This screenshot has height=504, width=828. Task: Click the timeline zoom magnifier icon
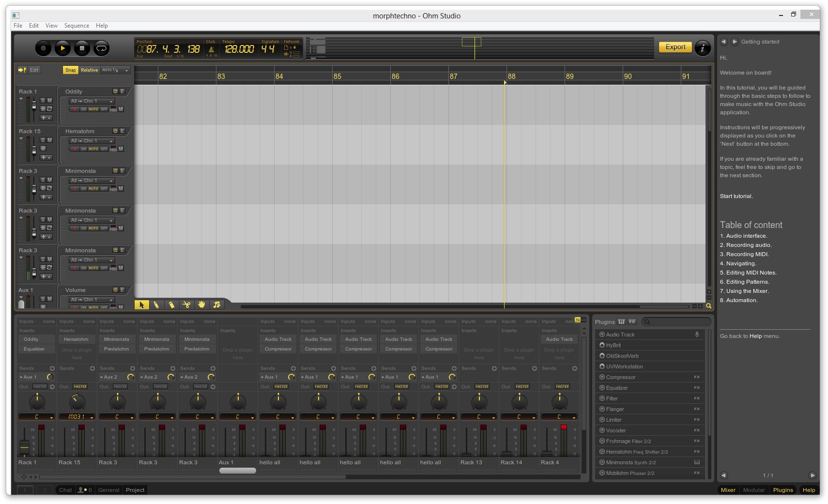point(709,306)
